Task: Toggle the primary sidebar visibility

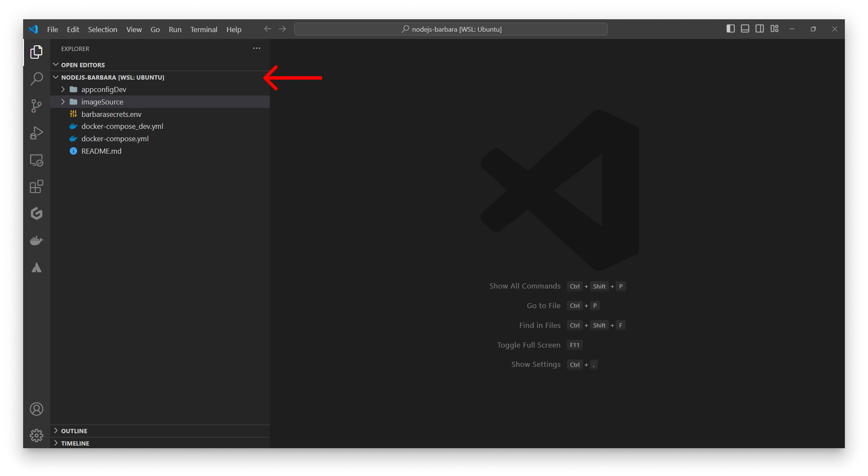Action: click(x=730, y=29)
